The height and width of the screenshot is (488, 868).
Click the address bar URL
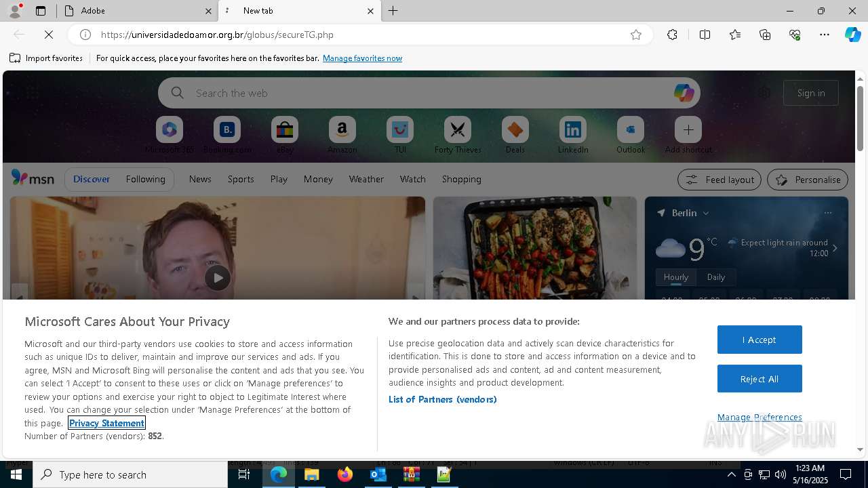pyautogui.click(x=217, y=35)
